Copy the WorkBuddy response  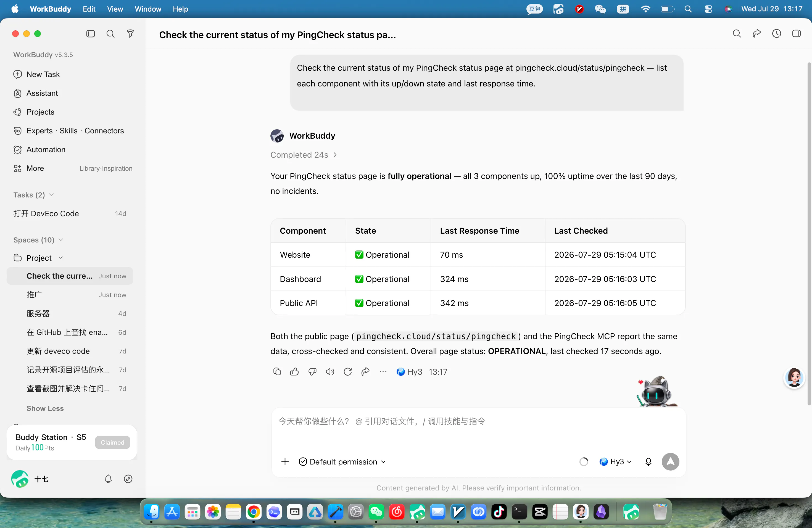[277, 371]
